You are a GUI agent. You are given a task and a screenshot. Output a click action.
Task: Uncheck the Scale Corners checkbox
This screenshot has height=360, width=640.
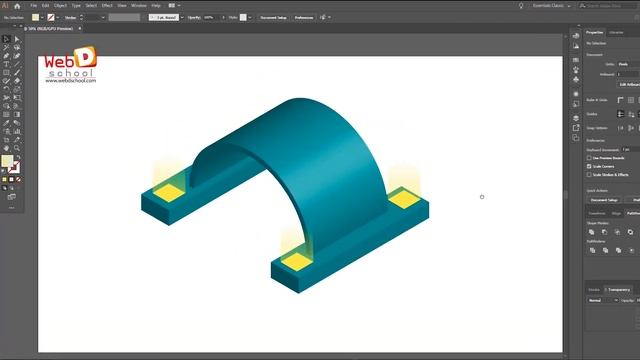(589, 166)
